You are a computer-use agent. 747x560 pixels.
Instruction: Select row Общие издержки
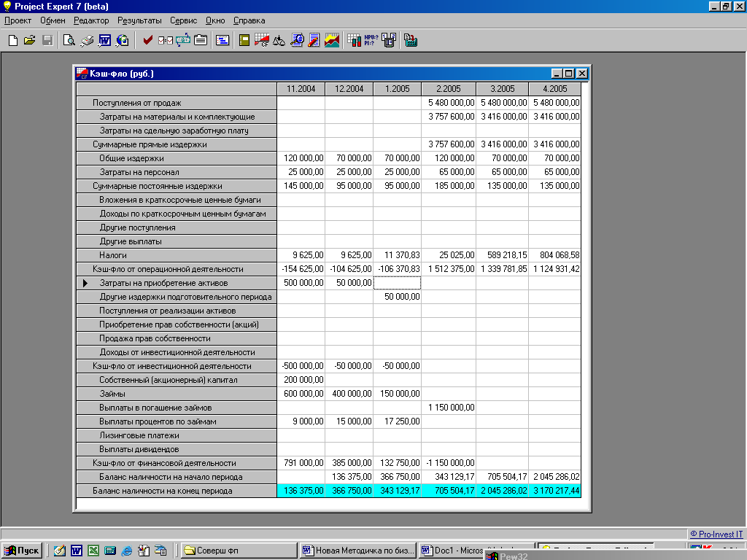(x=177, y=158)
